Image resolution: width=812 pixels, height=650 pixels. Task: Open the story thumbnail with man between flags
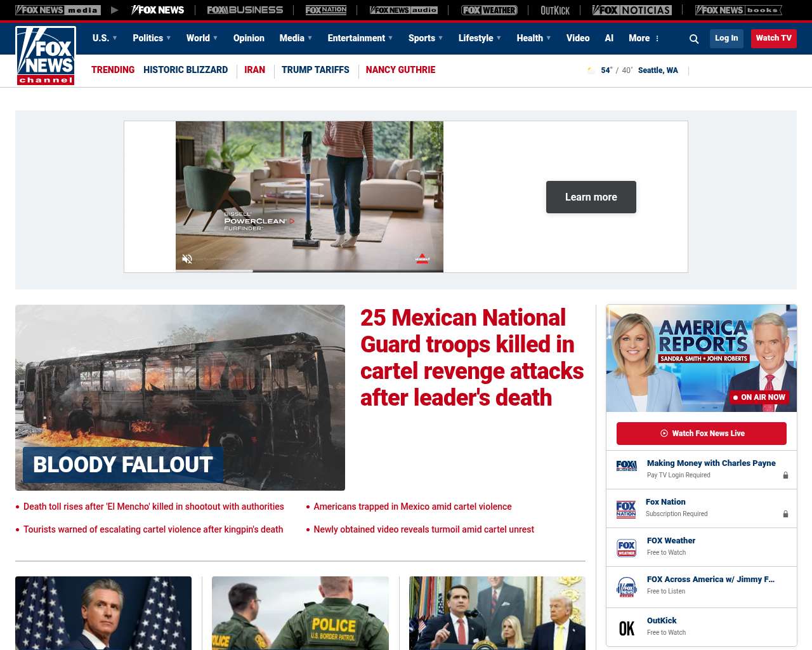103,613
